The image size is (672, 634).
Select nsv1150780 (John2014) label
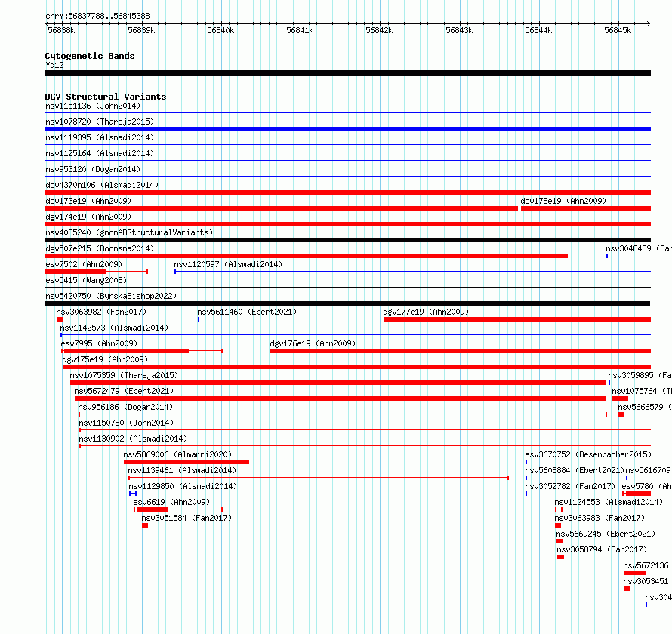[x=126, y=423]
